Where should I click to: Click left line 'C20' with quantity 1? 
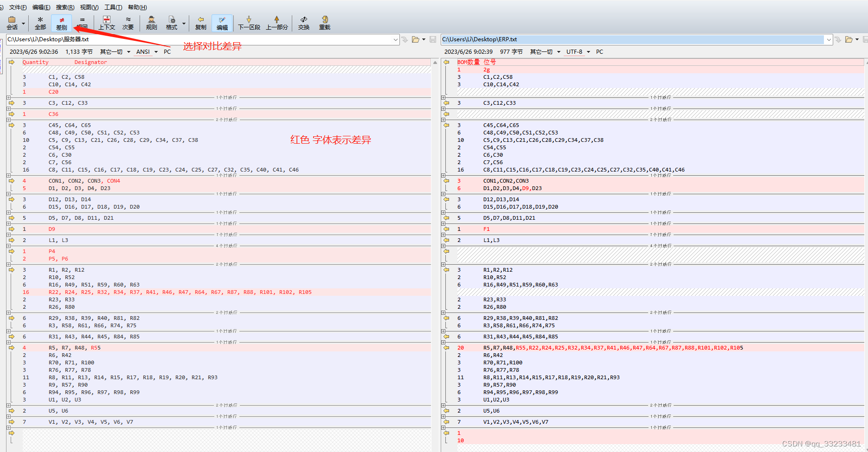[226, 92]
